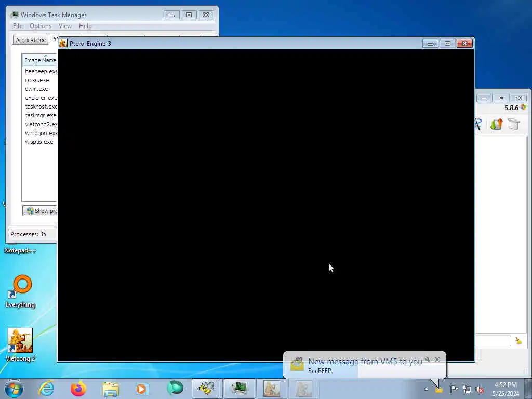Select the dwm.exe process
The height and width of the screenshot is (399, 532).
36,89
